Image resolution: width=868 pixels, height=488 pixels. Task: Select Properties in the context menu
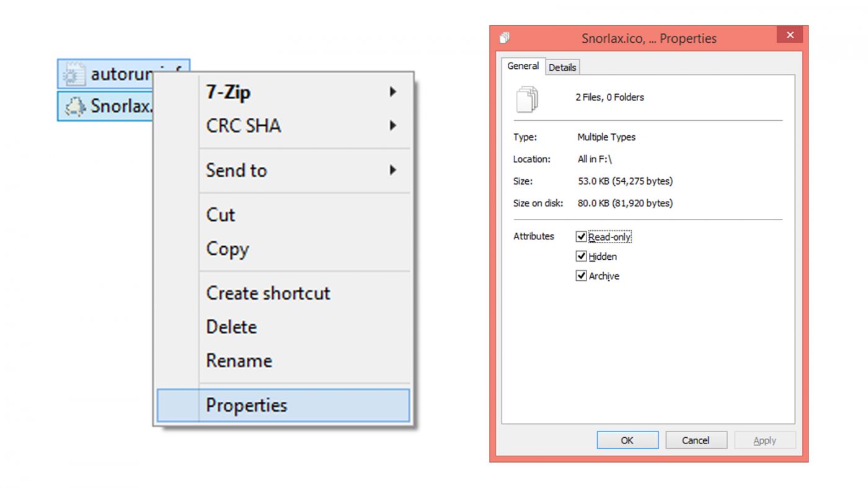(246, 406)
